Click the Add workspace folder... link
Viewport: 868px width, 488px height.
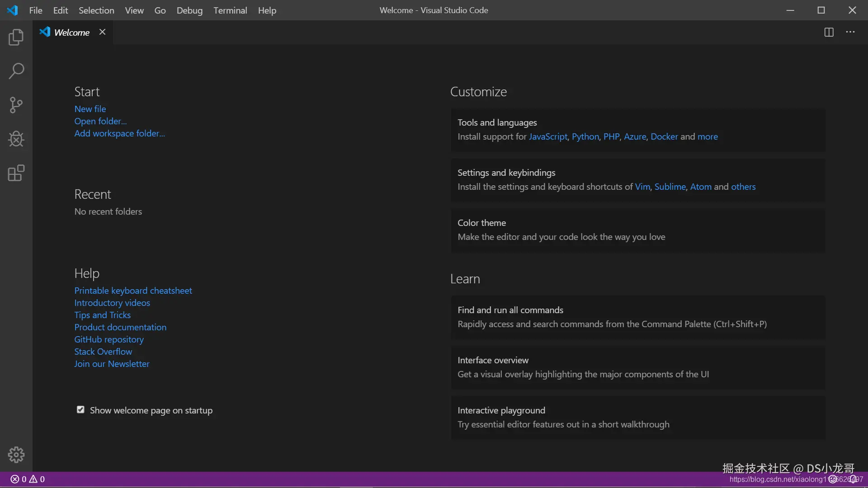120,133
